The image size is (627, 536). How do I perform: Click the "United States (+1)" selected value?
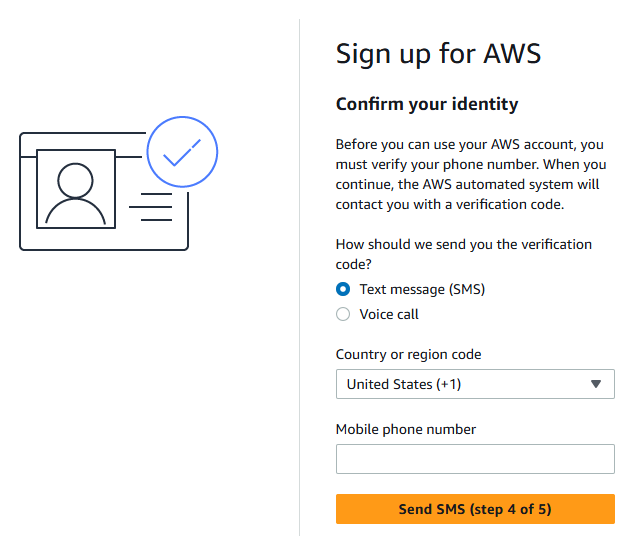[404, 384]
